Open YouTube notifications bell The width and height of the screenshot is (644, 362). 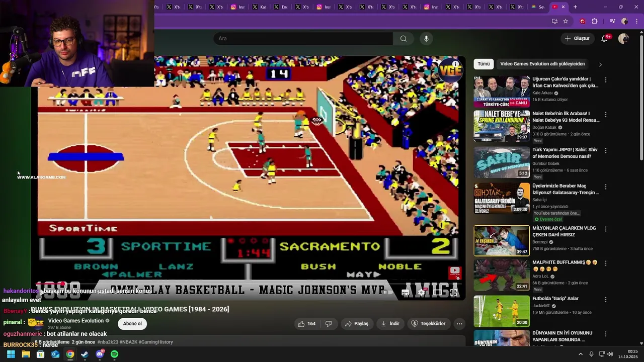[x=605, y=39]
